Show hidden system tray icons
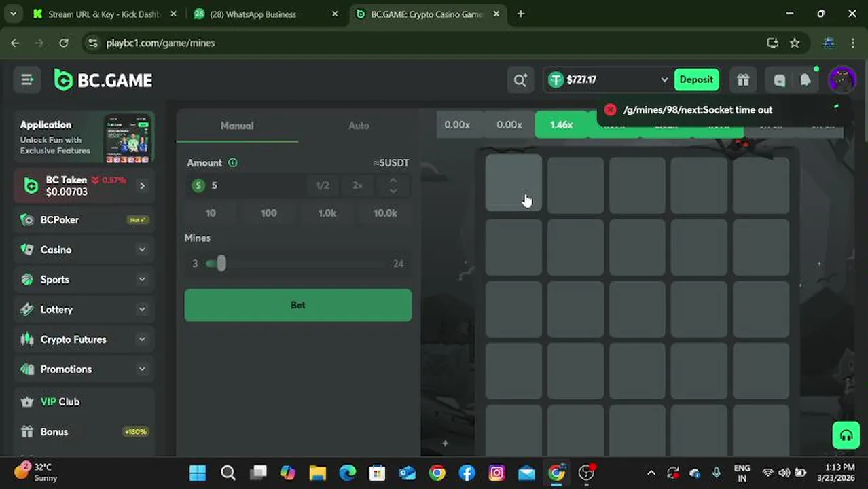 [x=651, y=473]
